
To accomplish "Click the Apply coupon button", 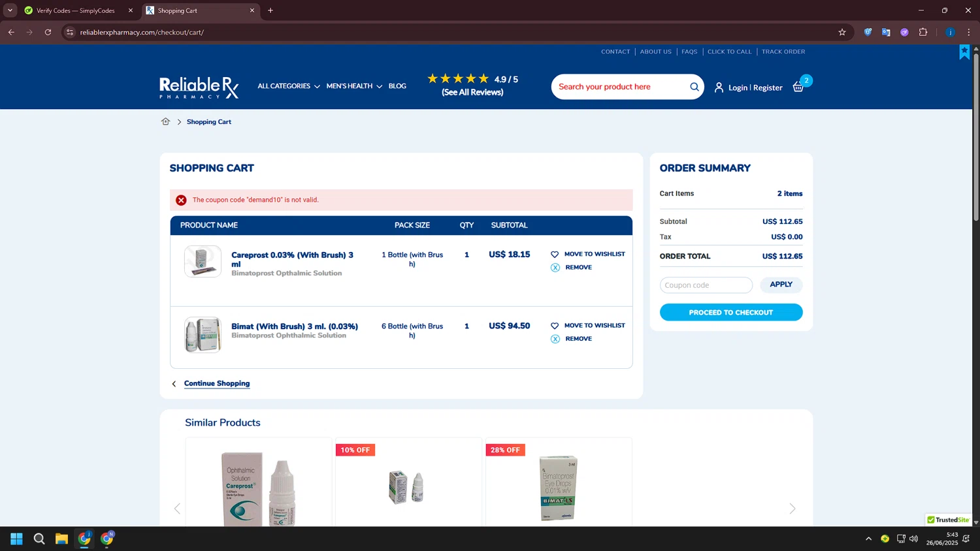I will [781, 285].
